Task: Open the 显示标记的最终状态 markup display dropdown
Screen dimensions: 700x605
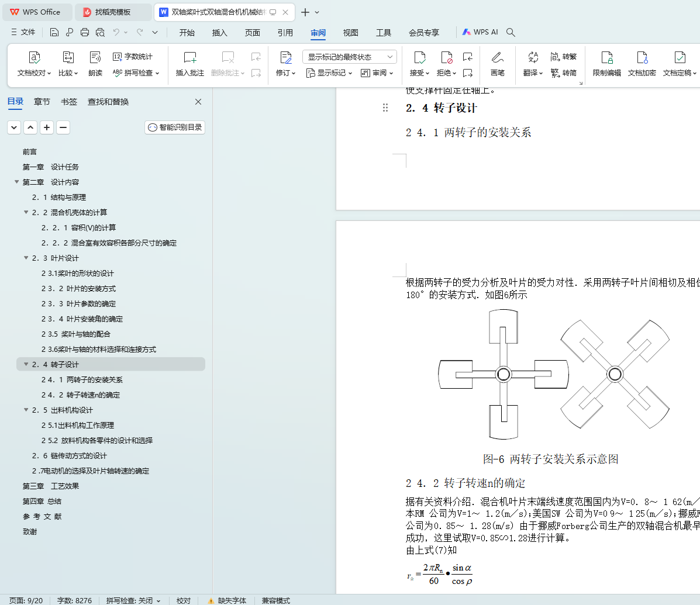Action: [350, 57]
